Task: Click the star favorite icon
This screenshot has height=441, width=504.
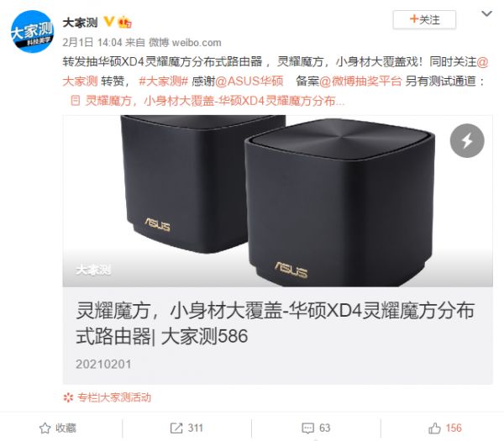Action: pyautogui.click(x=45, y=428)
